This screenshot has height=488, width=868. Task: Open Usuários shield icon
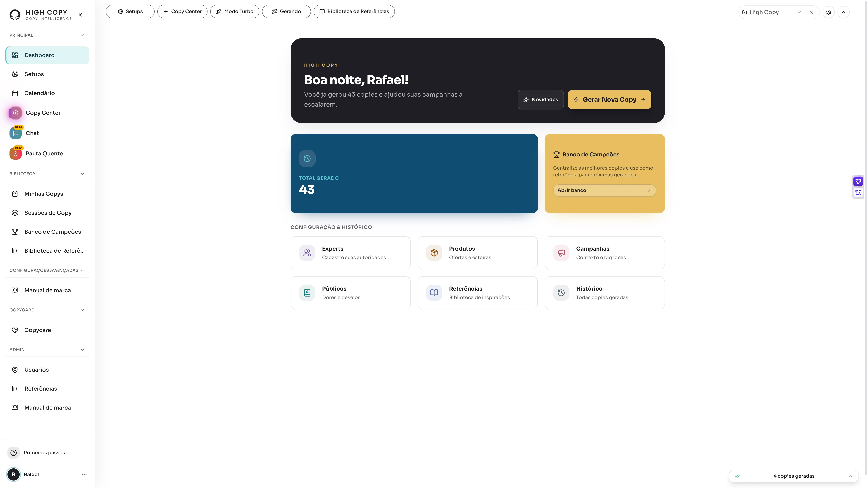(15, 370)
